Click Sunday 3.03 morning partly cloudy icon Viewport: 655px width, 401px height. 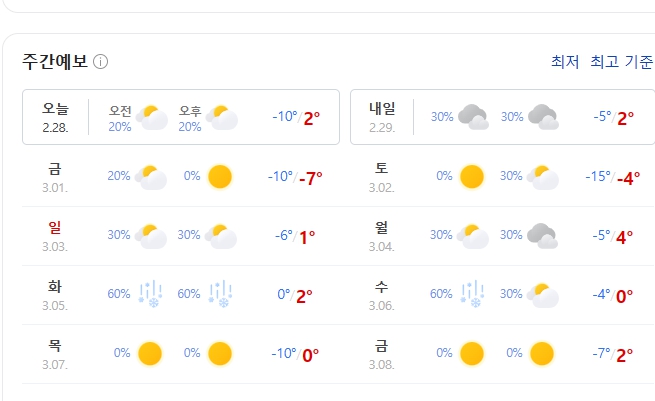click(x=151, y=236)
